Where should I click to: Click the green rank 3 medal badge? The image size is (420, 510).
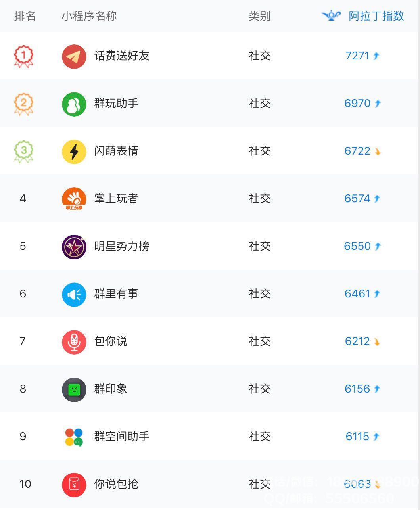click(24, 151)
